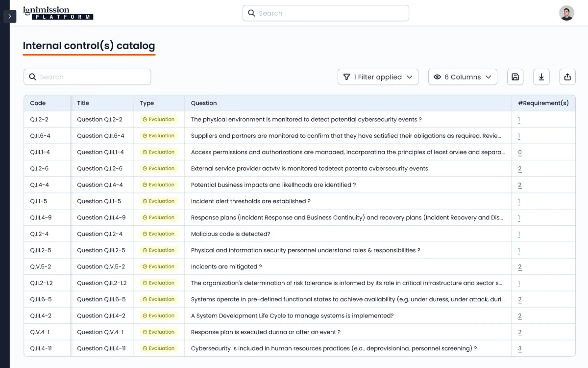
Task: Sort by the #Requirement(s) column header
Action: pyautogui.click(x=543, y=103)
